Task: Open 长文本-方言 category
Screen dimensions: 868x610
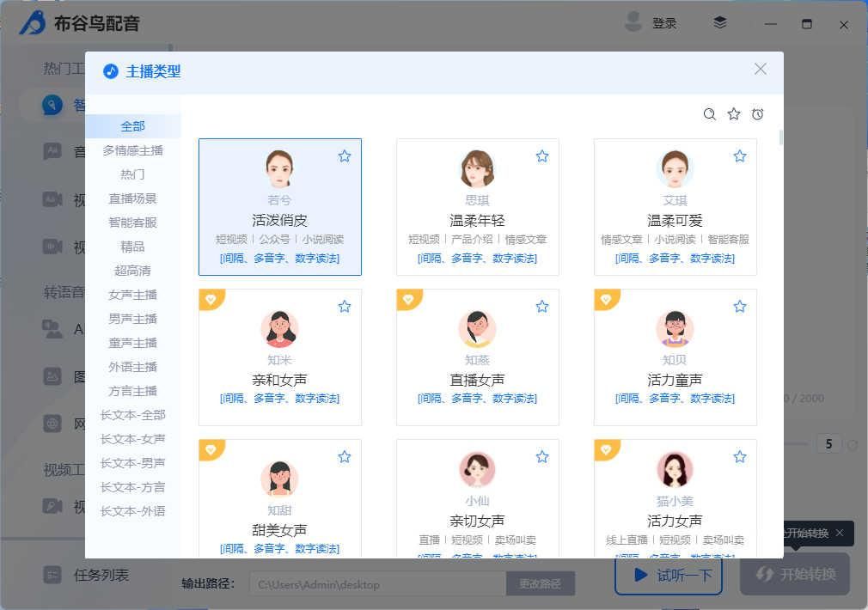Action: pyautogui.click(x=133, y=487)
